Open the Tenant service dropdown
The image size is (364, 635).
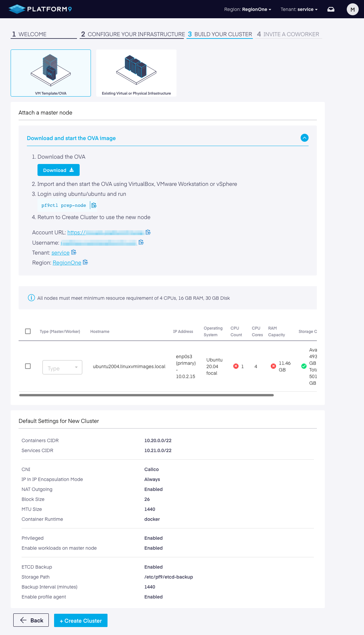[299, 9]
